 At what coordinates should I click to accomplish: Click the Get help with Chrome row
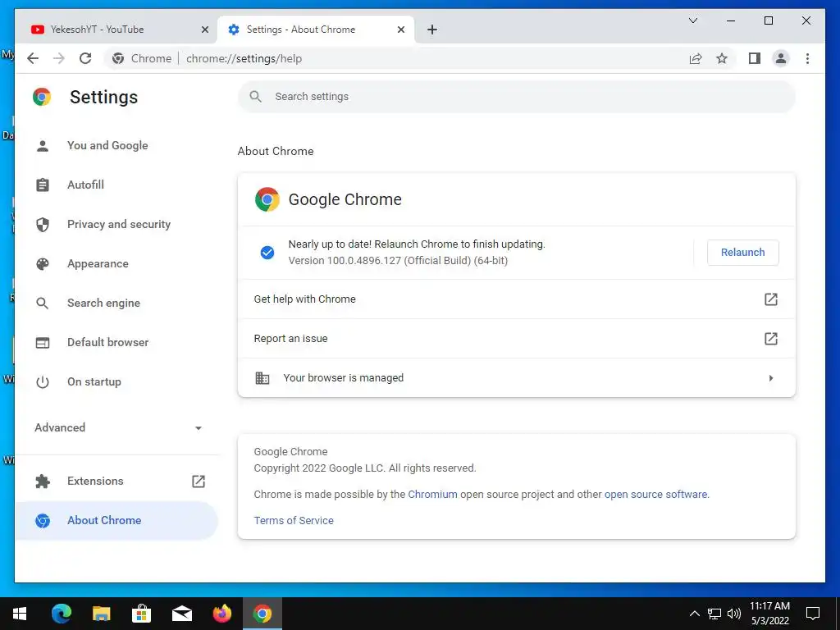(x=517, y=299)
